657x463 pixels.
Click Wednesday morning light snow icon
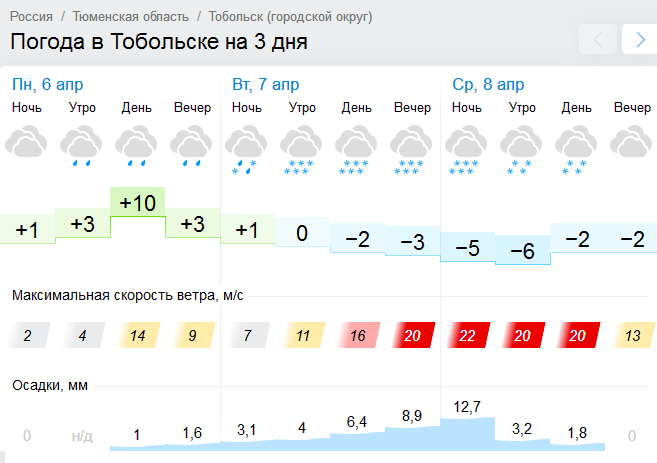coord(521,150)
